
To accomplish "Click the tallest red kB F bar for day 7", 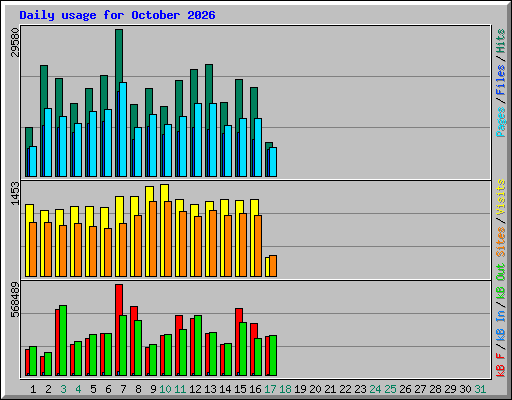I will pyautogui.click(x=119, y=299).
